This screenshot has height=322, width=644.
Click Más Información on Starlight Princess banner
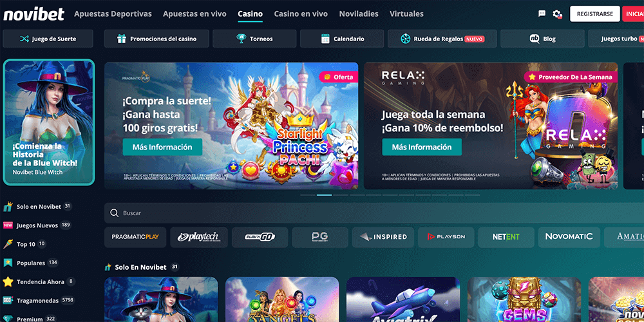162,147
